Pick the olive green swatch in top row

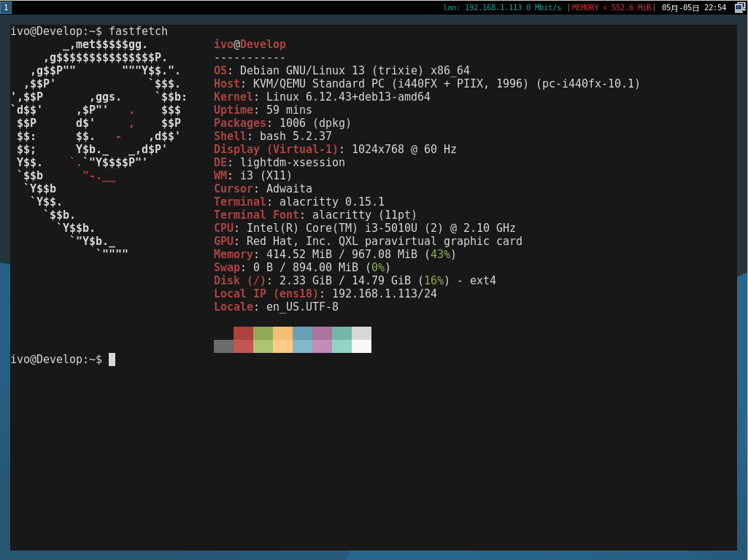tap(263, 333)
